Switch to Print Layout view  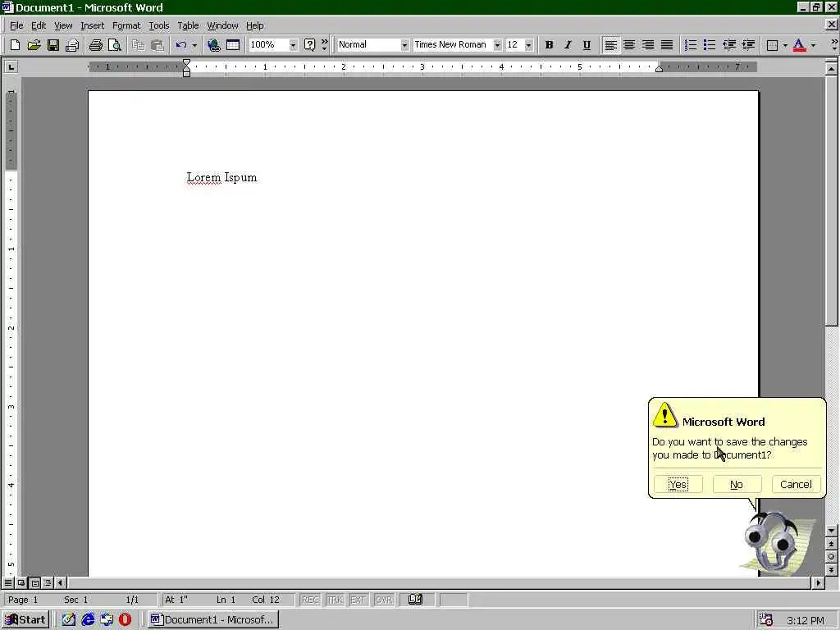[x=34, y=582]
